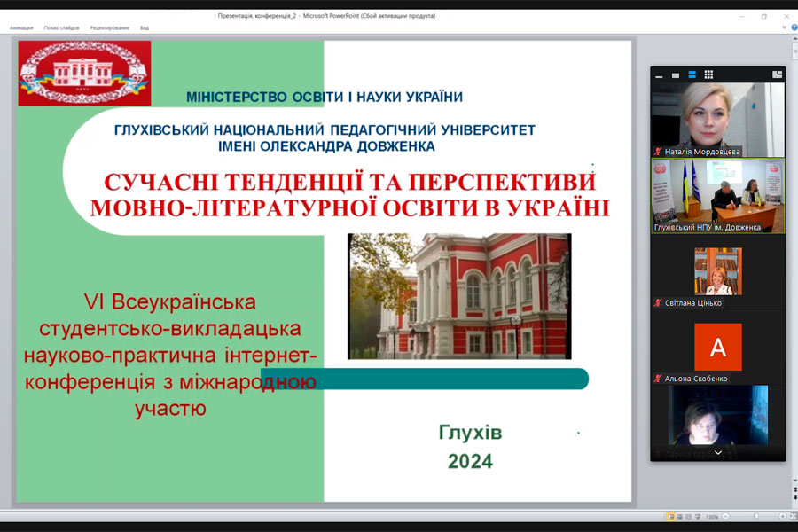Open the Вид ribbon tab

(x=145, y=28)
